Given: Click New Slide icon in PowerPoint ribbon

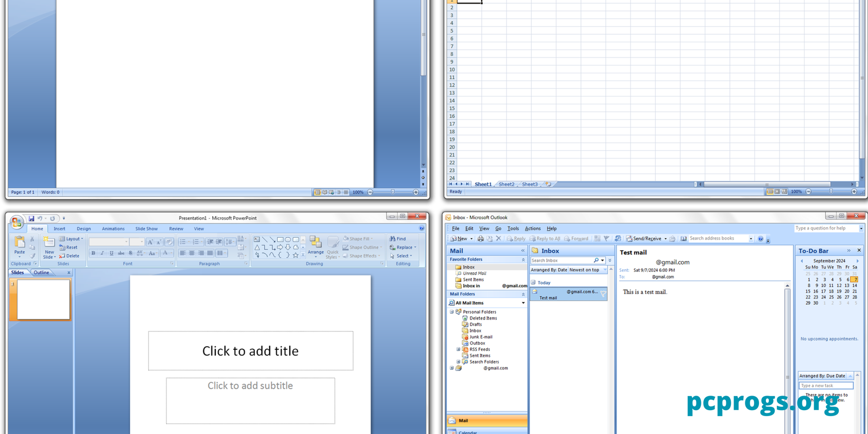Looking at the screenshot, I should point(49,242).
